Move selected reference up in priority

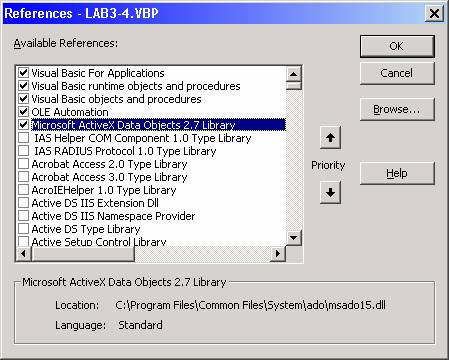(x=330, y=138)
